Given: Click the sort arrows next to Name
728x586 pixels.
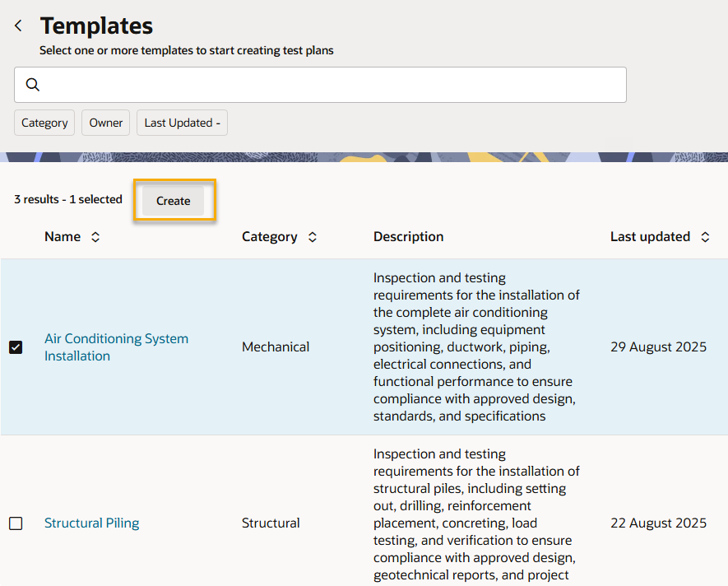Looking at the screenshot, I should [95, 237].
